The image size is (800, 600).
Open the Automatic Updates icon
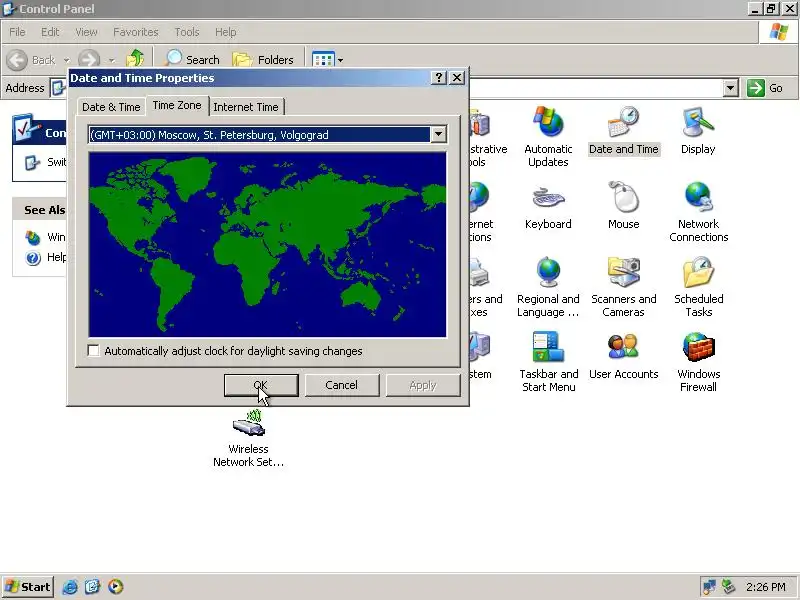548,136
